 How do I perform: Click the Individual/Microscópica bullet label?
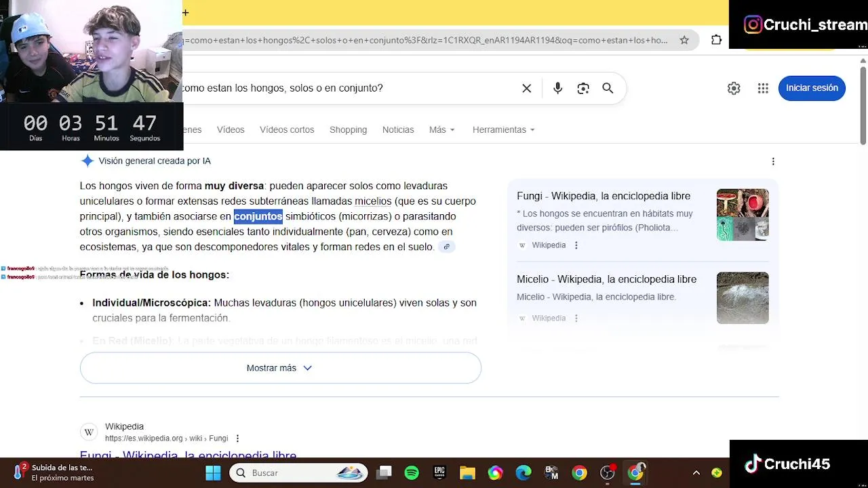(x=152, y=303)
